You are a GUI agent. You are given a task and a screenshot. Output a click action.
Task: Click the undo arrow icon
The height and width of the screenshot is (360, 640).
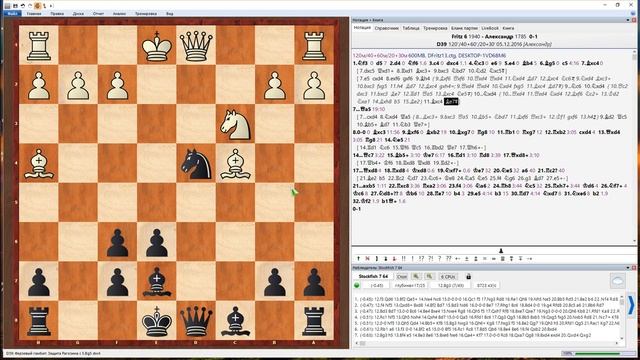pyautogui.click(x=23, y=6)
